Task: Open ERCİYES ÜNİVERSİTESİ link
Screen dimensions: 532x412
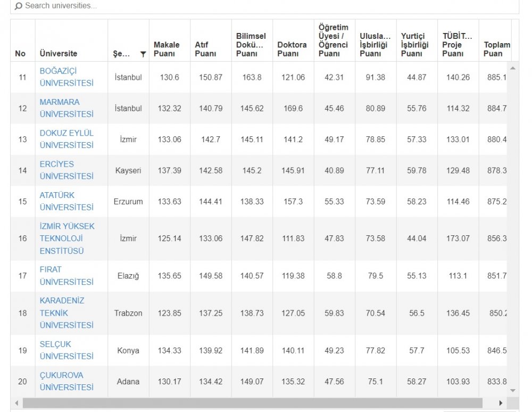Action: coord(66,170)
